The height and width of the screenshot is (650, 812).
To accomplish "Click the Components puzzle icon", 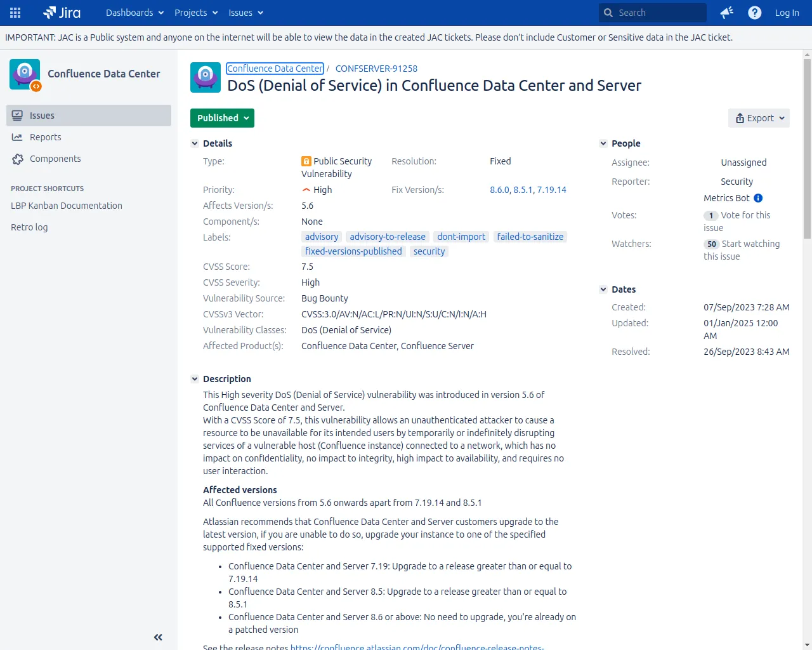I will click(x=18, y=159).
